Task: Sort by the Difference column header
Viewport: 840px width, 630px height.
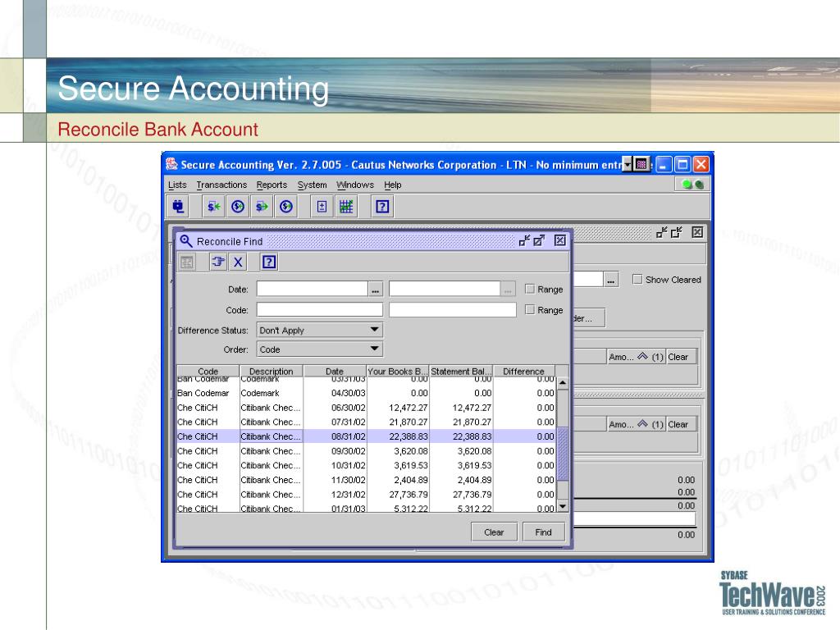Action: tap(523, 371)
